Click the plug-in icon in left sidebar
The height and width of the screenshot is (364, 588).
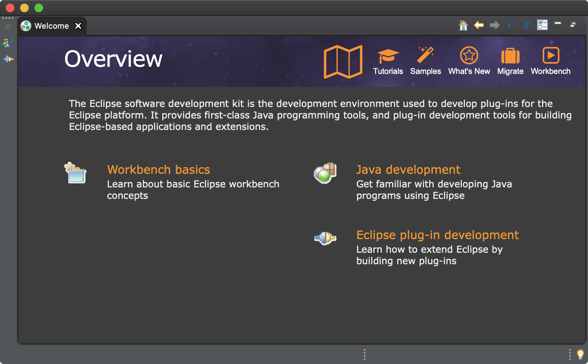[8, 59]
